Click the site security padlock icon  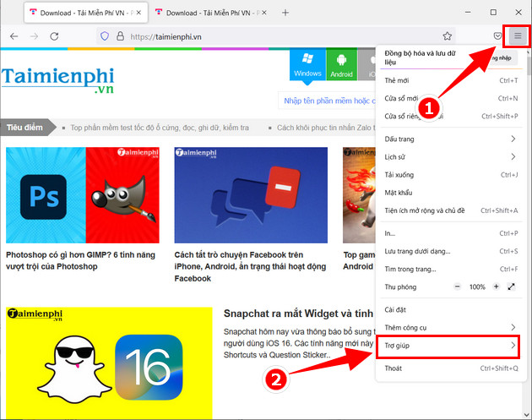(x=120, y=36)
